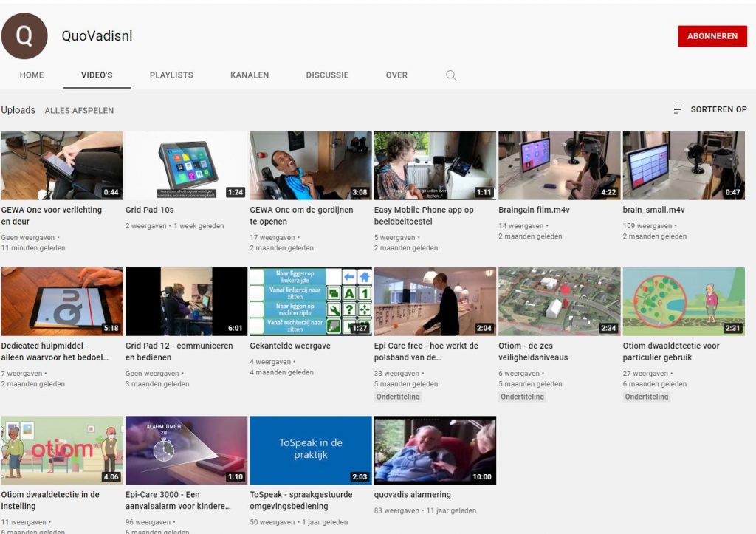The width and height of the screenshot is (756, 534).
Task: Click title Otiom dwaaldetectie voor particulier gebruik
Action: pyautogui.click(x=671, y=352)
